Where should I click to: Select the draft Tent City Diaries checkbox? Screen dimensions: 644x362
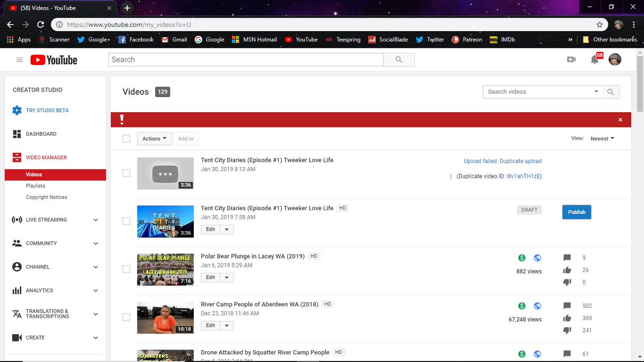pos(126,220)
